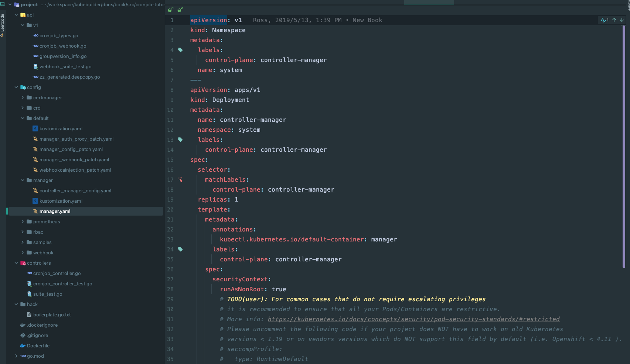Image resolution: width=630 pixels, height=364 pixels.
Task: Collapse the api folder
Action: point(16,15)
